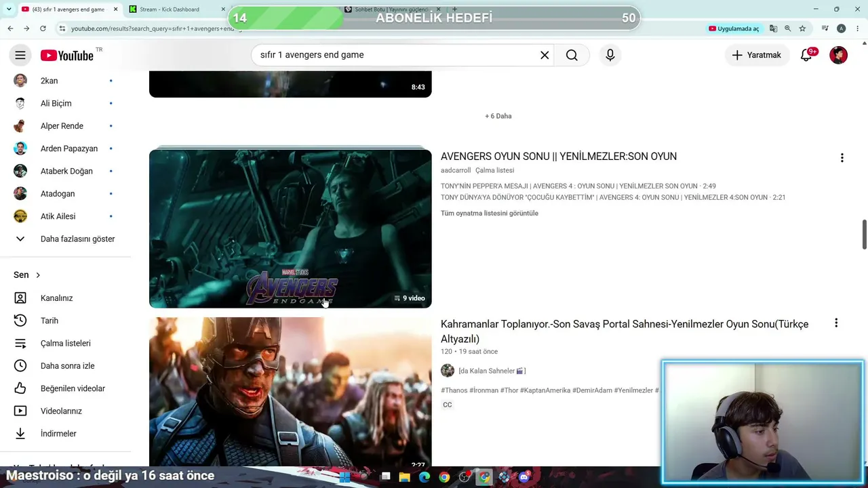Click Tüm oynatma listesini görüntüle
The image size is (868, 488).
pos(490,213)
